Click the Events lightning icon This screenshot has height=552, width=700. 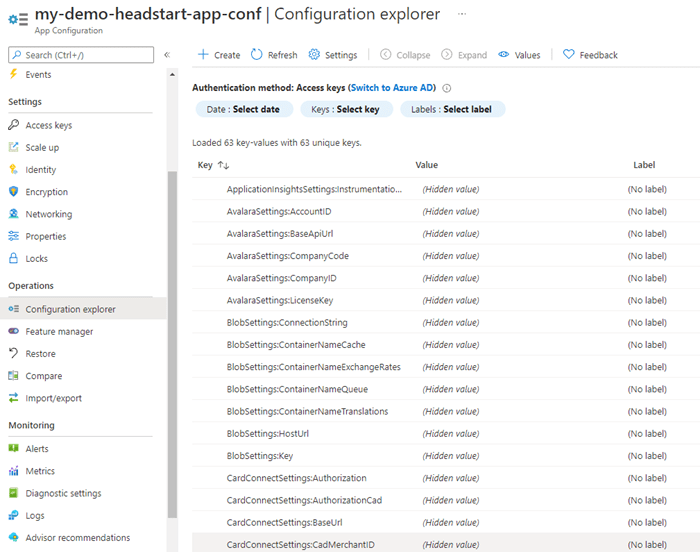pyautogui.click(x=13, y=74)
